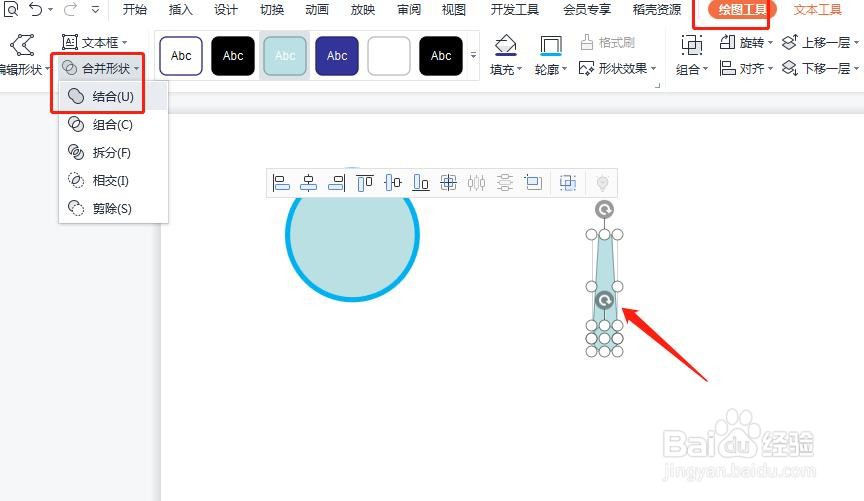Click the top rotation handle of selected shape
This screenshot has height=501, width=864.
pos(604,209)
